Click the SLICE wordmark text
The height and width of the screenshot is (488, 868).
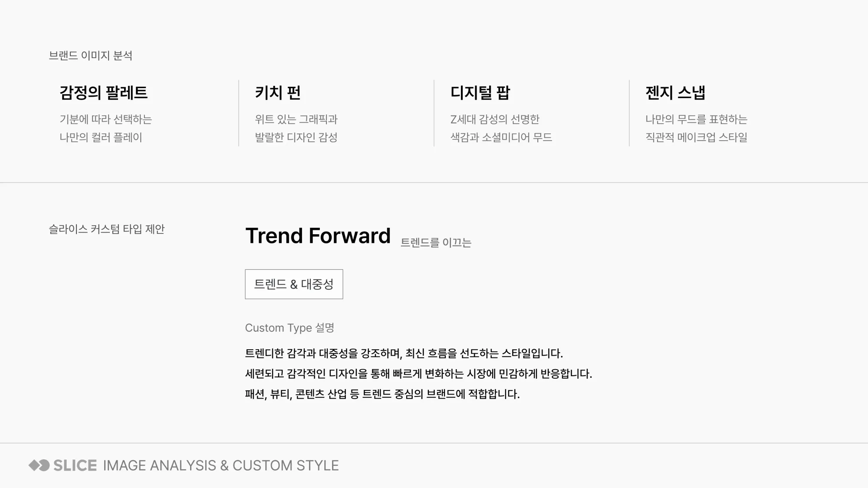[x=75, y=465]
